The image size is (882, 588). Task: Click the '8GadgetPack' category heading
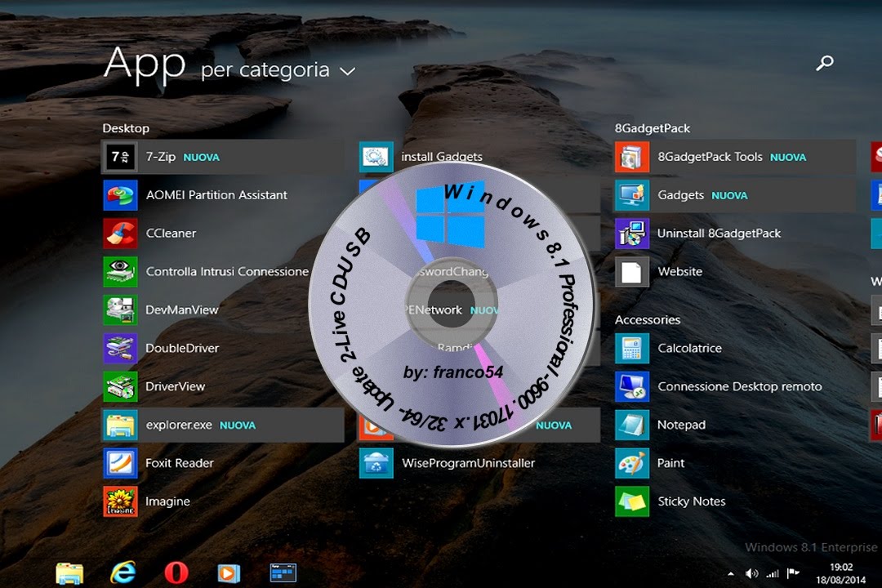point(652,128)
